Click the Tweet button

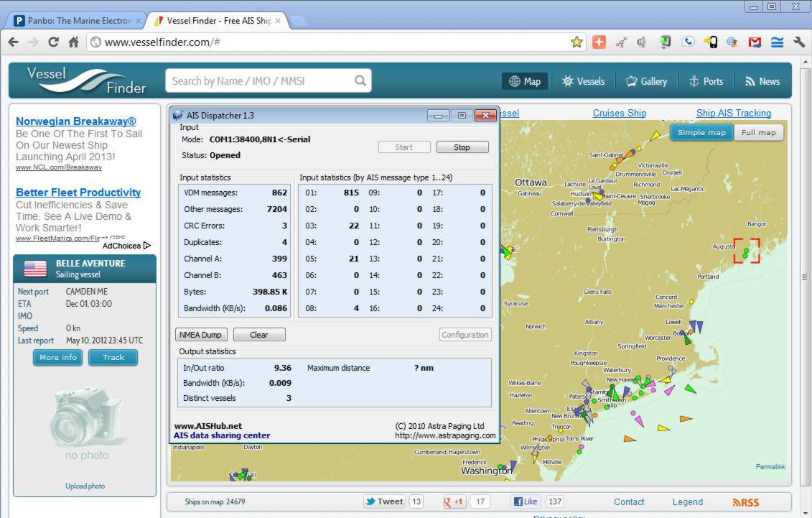click(383, 501)
